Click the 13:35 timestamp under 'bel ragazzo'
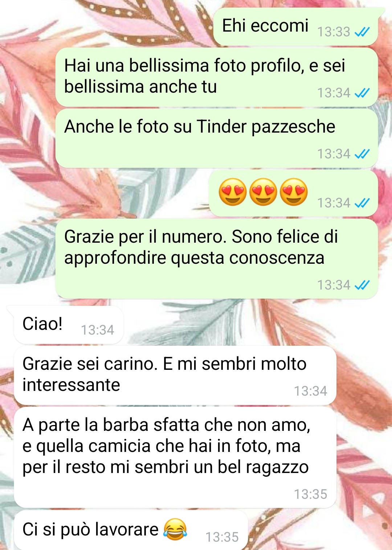Viewport: 392px width, 550px height. tap(310, 494)
